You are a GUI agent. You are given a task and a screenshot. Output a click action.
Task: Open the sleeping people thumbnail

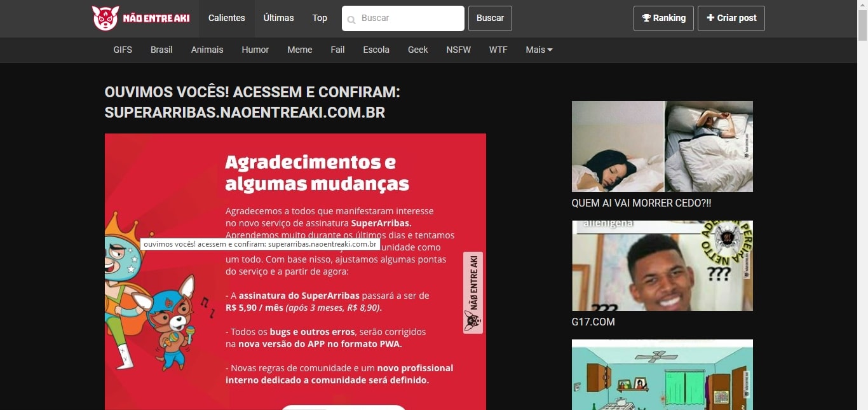pyautogui.click(x=662, y=146)
